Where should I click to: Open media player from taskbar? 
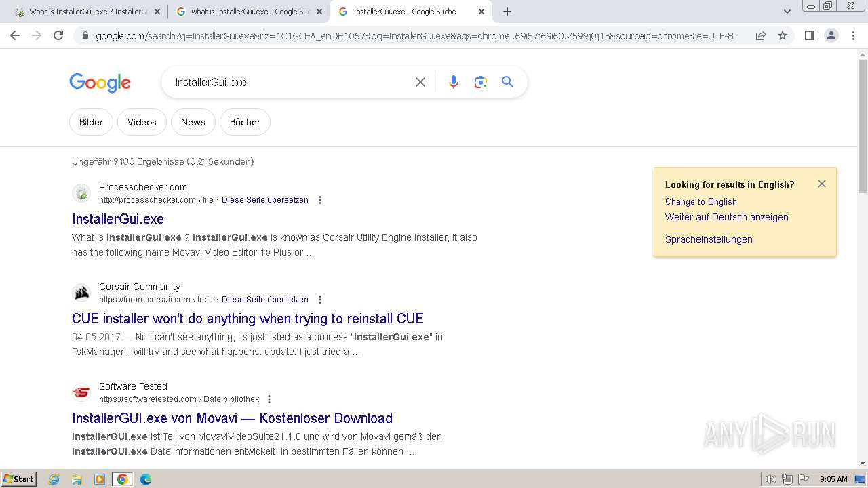point(100,479)
